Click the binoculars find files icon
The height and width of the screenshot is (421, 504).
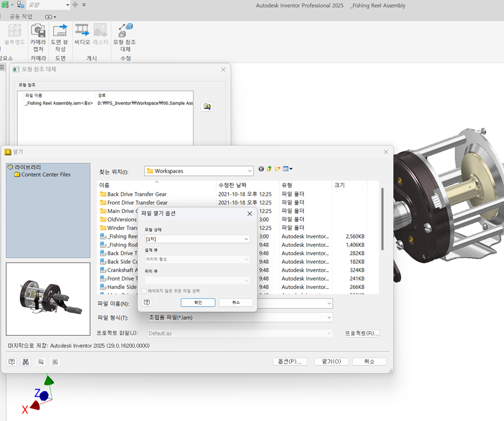pos(26,362)
